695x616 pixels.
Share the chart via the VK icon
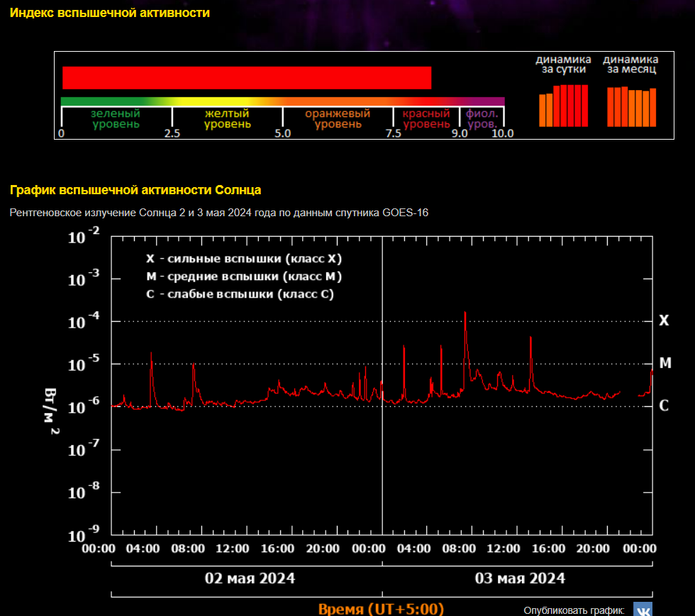[x=643, y=609]
